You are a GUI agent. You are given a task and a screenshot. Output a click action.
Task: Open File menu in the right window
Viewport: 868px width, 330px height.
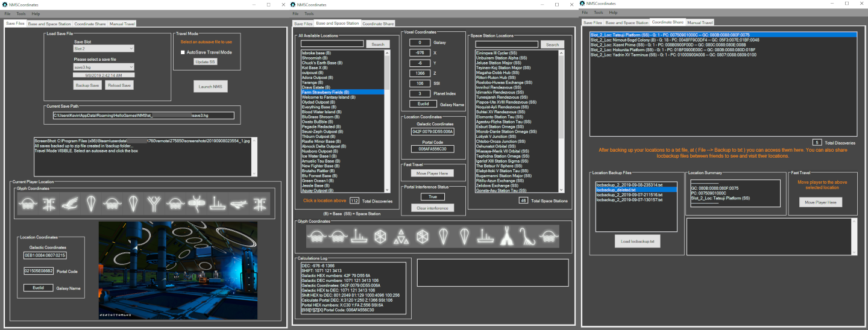585,12
